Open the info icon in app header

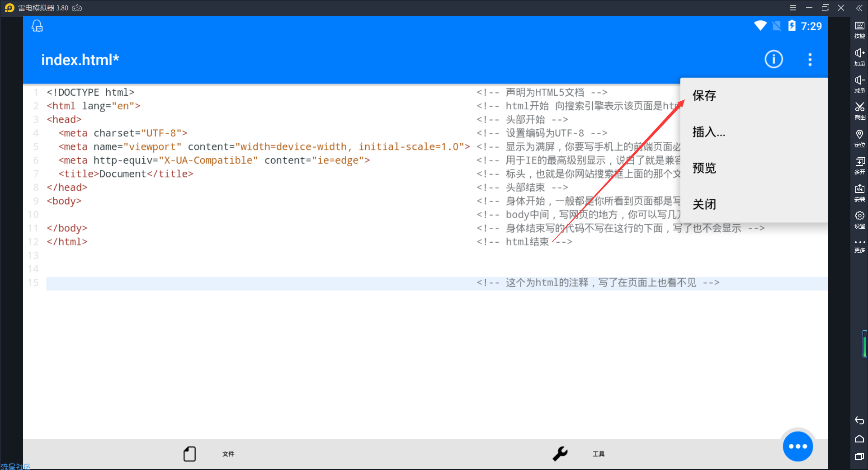click(x=774, y=59)
